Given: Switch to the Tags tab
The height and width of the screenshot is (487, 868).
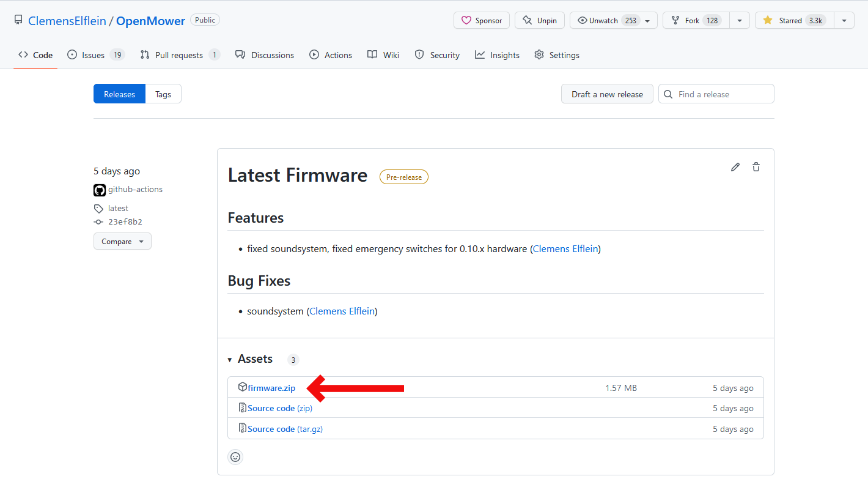Looking at the screenshot, I should 163,94.
